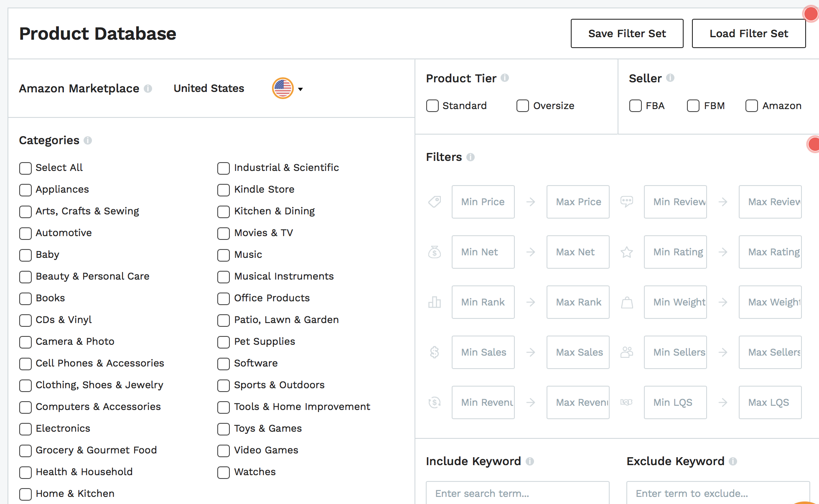Click the Max LQS input field
Viewport: 819px width, 504px height.
(x=770, y=402)
